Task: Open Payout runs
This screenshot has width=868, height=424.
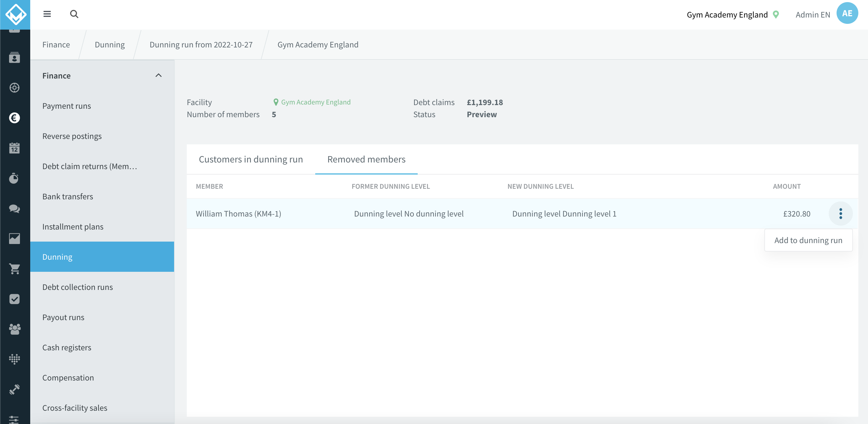Action: coord(102,317)
